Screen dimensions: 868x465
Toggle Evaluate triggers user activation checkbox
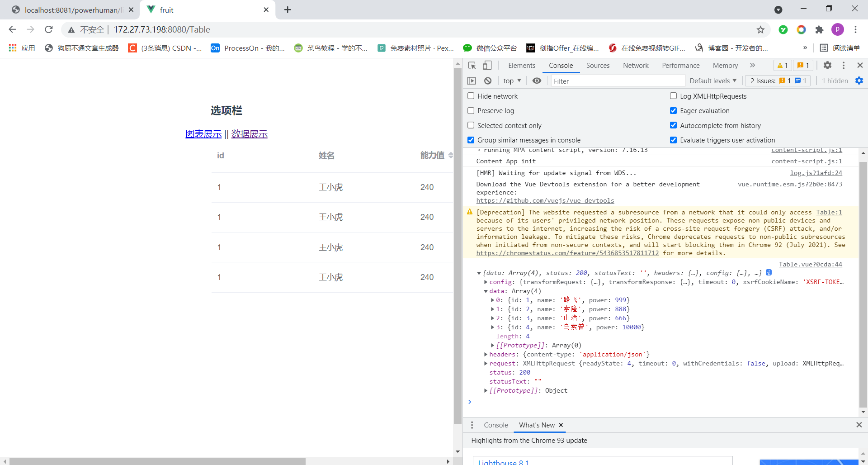pyautogui.click(x=674, y=140)
